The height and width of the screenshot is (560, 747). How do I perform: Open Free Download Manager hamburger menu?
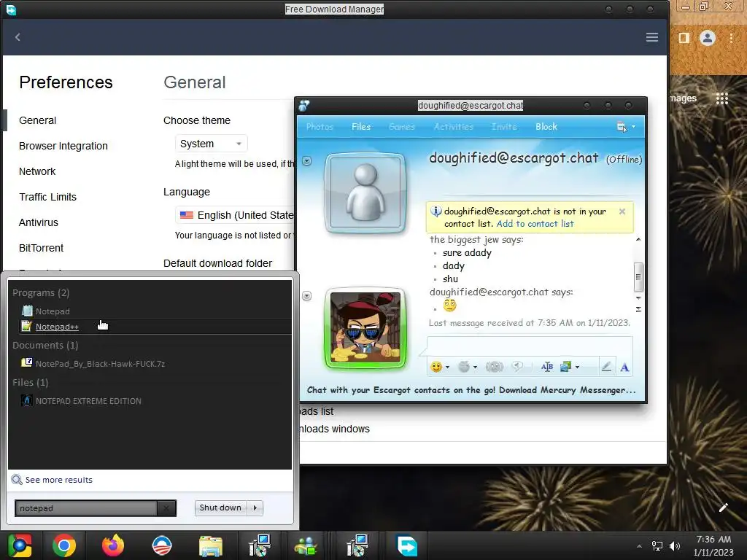(651, 37)
